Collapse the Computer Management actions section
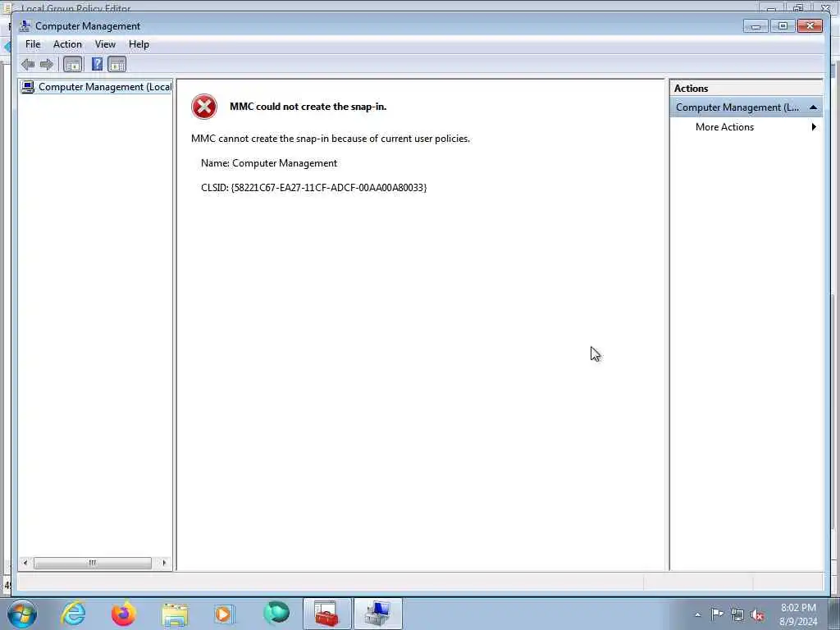The image size is (840, 630). tap(813, 107)
